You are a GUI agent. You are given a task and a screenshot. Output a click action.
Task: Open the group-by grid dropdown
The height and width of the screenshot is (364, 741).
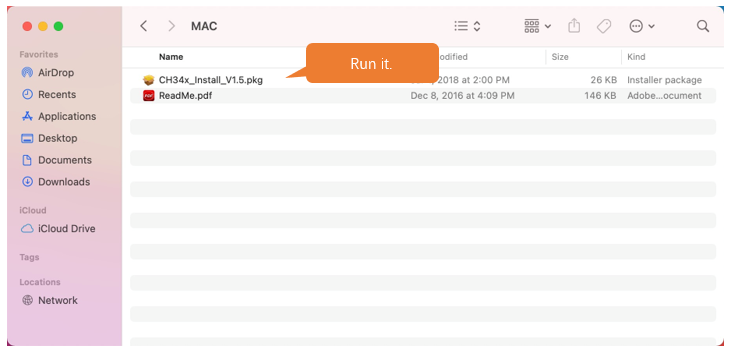pos(538,26)
